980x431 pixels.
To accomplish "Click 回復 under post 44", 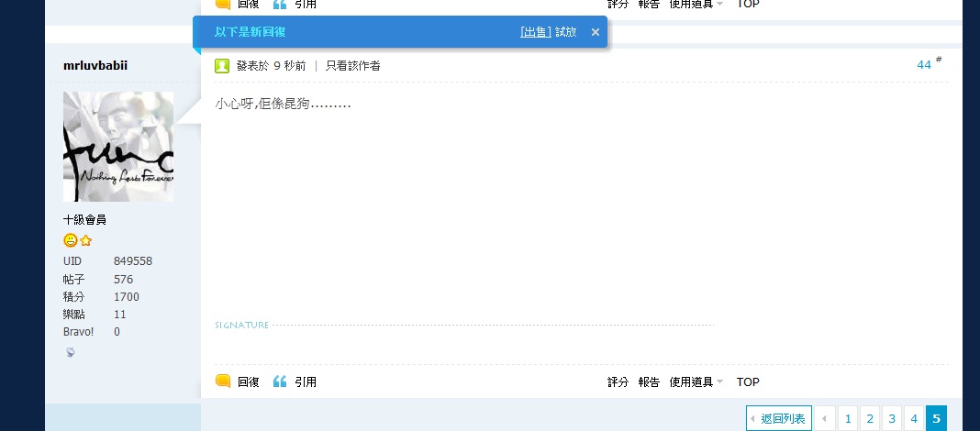I will click(x=248, y=381).
